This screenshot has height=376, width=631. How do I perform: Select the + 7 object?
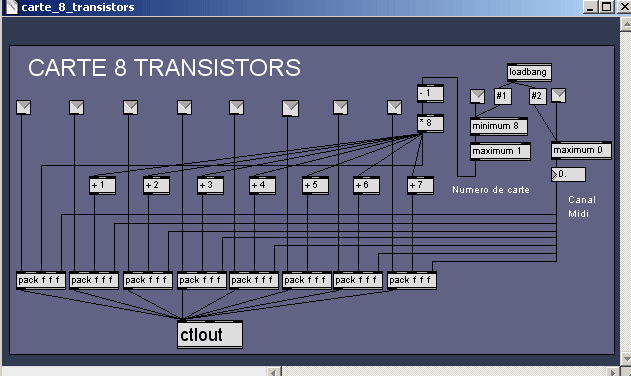pyautogui.click(x=420, y=186)
